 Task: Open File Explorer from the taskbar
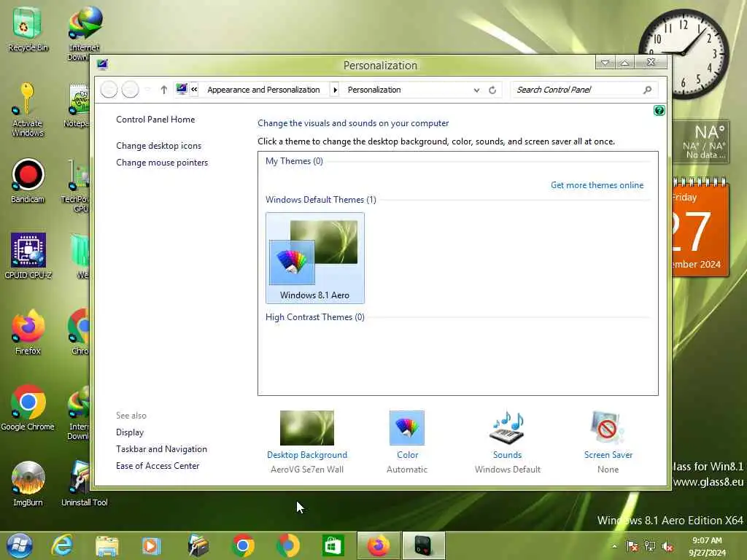pyautogui.click(x=107, y=545)
